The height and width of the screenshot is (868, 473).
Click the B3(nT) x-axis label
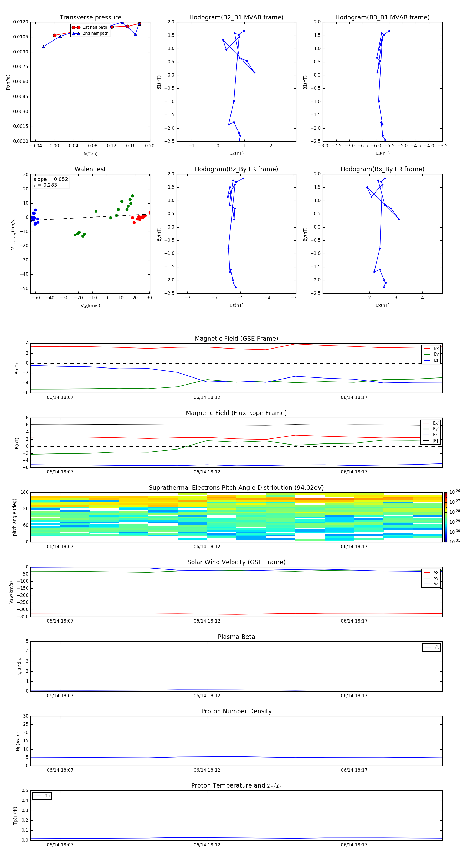pyautogui.click(x=382, y=153)
